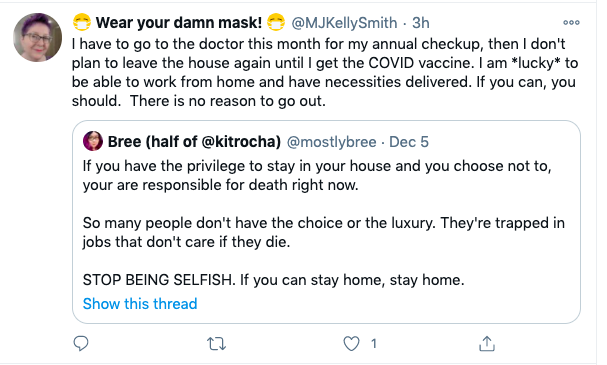Open Bree's small quoted avatar
This screenshot has width=607, height=365.
click(x=93, y=141)
